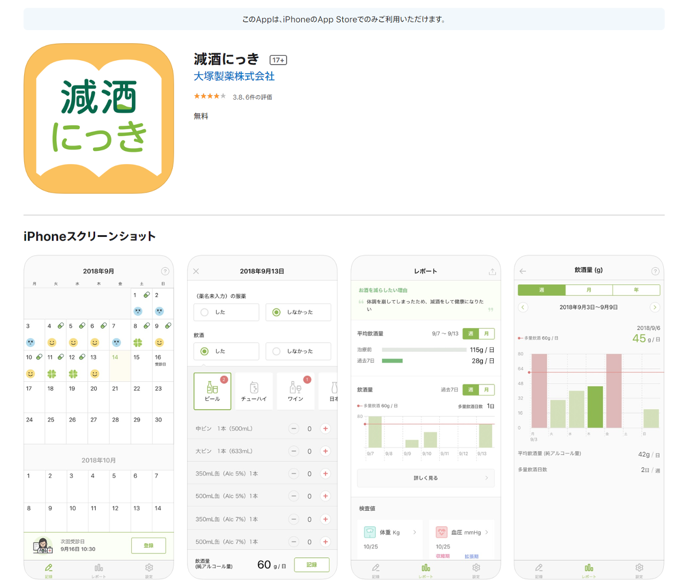Click the 減酒にっき app icon

[x=98, y=119]
